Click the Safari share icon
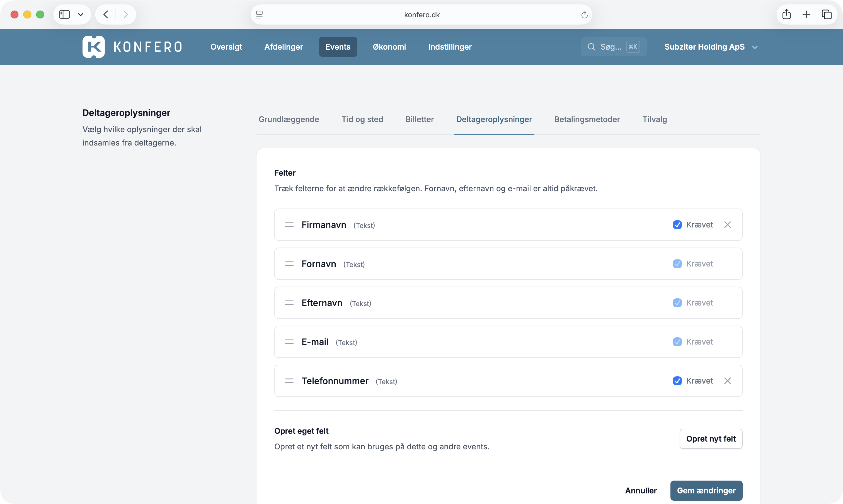The height and width of the screenshot is (504, 843). [786, 14]
